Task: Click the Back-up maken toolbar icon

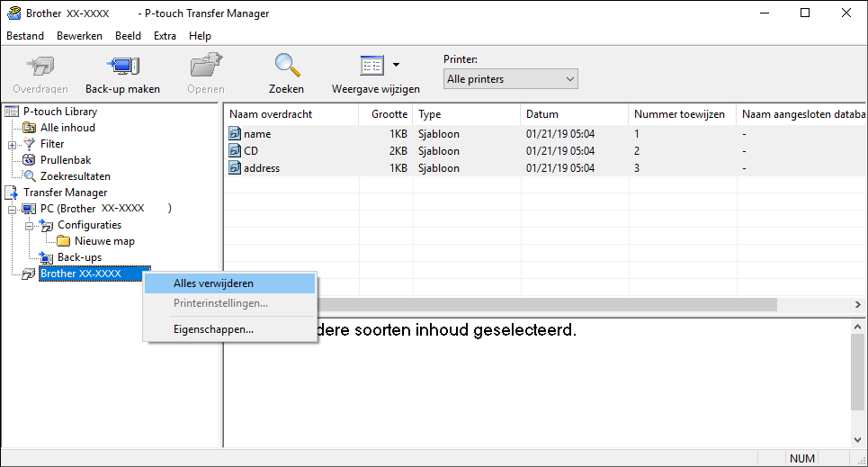Action: click(x=122, y=66)
